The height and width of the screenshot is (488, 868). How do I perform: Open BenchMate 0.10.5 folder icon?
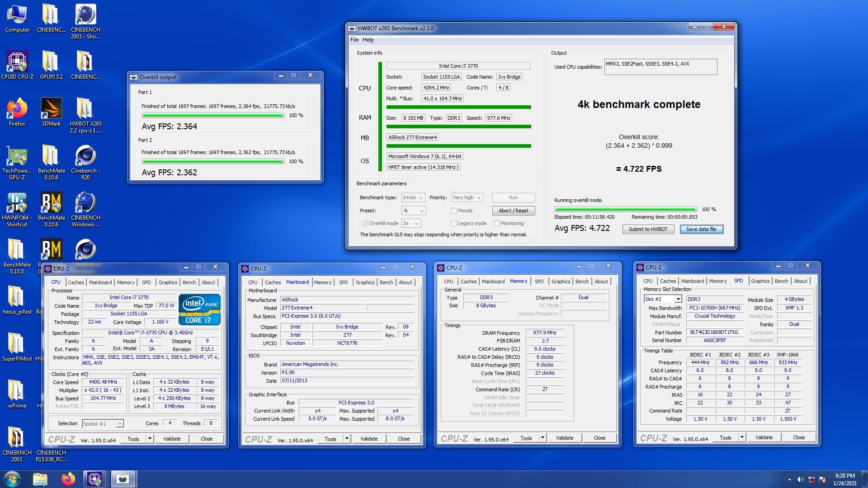pyautogui.click(x=17, y=256)
